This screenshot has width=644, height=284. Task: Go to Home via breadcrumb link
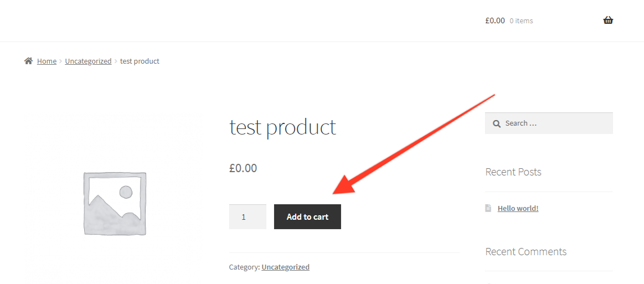[47, 61]
